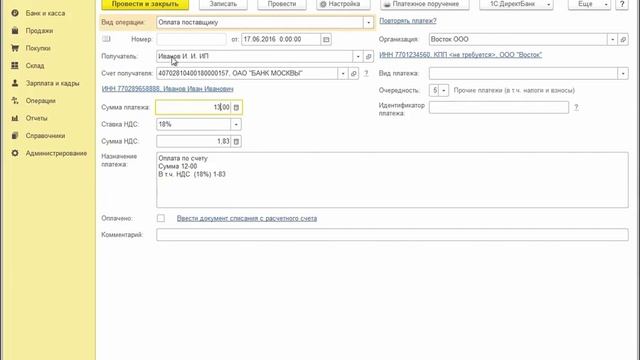Open the 1С:ДиректБанк dropdown menu
640x360 pixels.
(x=516, y=4)
